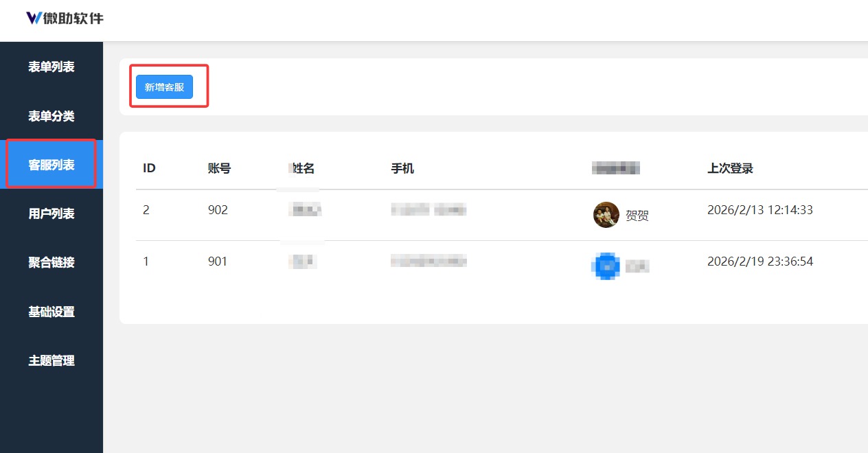Select account number 901 cell

pos(218,262)
